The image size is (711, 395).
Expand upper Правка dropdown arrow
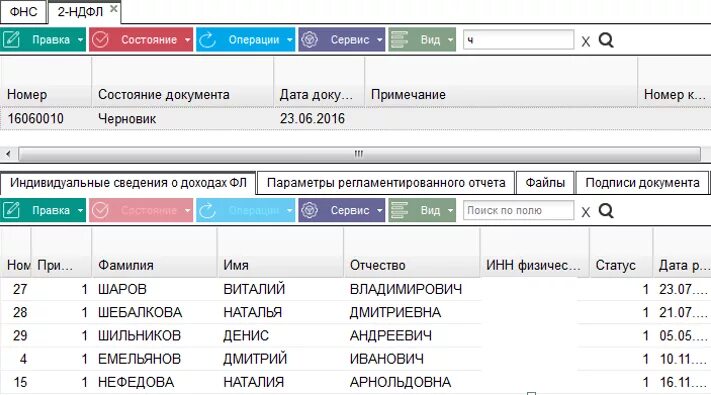point(80,40)
